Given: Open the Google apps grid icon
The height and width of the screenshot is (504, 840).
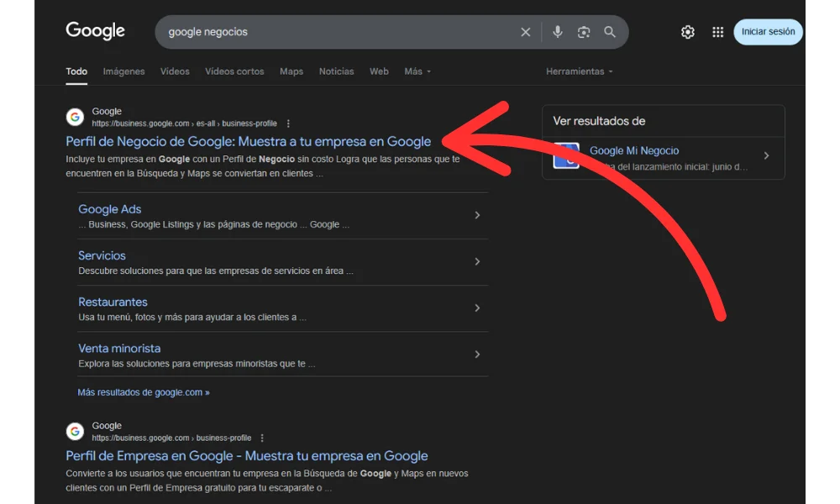Looking at the screenshot, I should (718, 32).
